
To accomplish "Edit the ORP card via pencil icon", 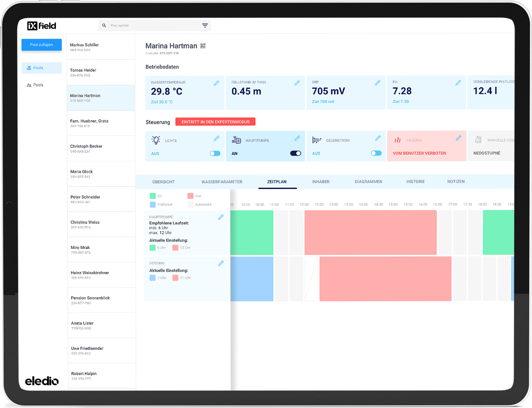I will [x=378, y=83].
